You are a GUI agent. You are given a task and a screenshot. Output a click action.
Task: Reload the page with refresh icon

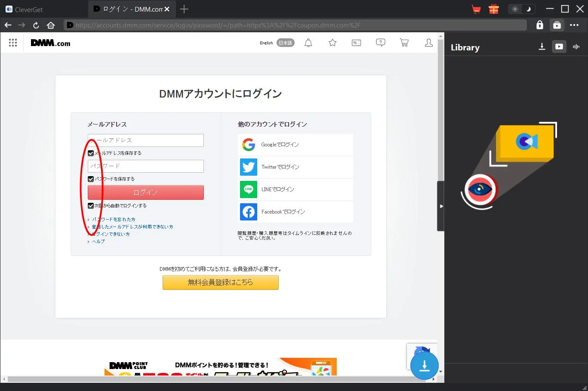36,25
